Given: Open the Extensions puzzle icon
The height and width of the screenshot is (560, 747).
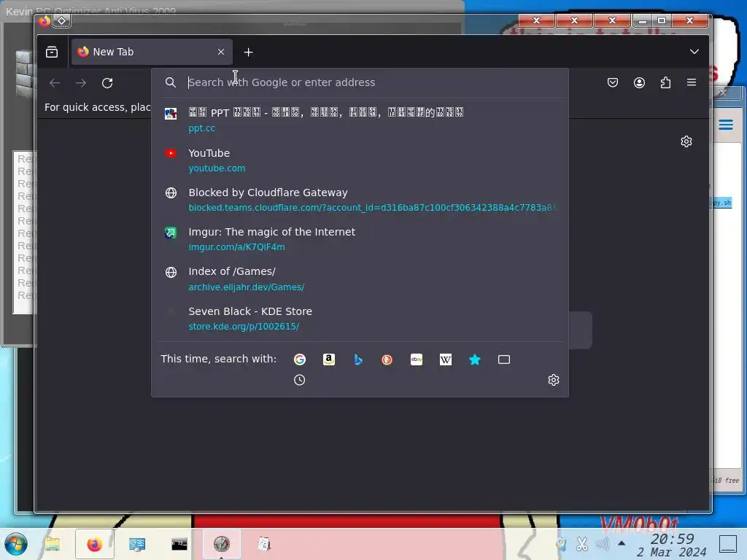Looking at the screenshot, I should (665, 82).
